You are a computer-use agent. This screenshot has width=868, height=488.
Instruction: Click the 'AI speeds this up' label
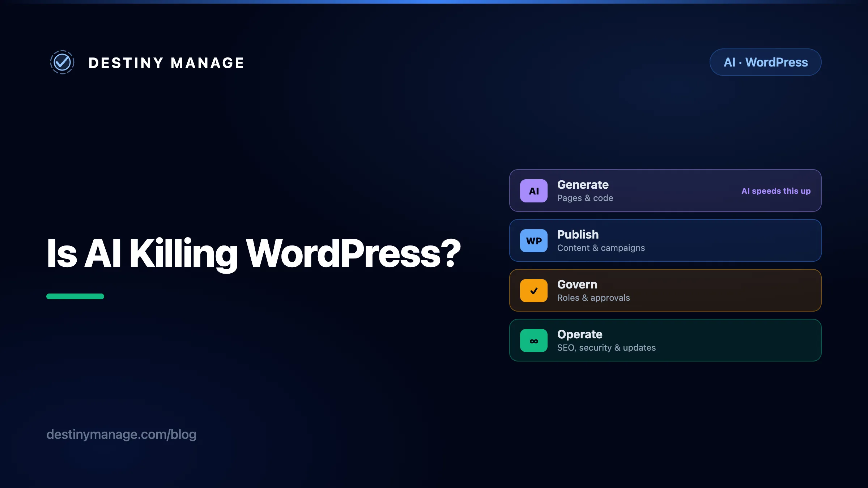(x=776, y=191)
